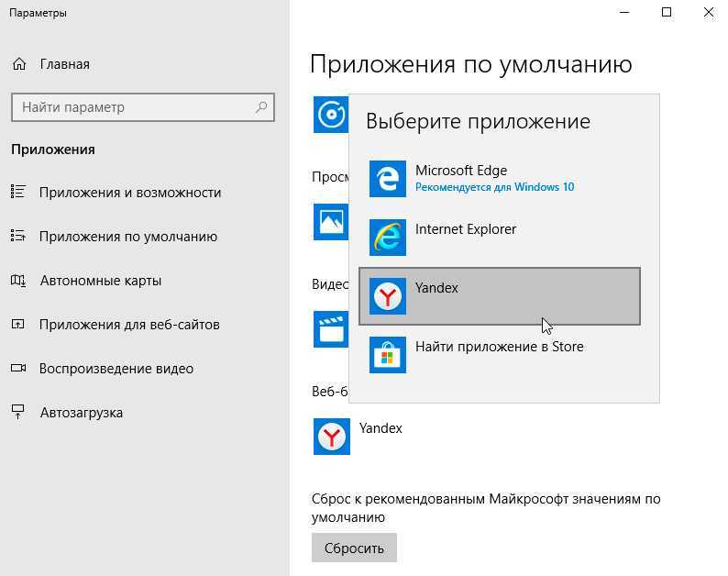Choose Internet Explorer in the app picker
This screenshot has height=576, width=728.
point(500,238)
